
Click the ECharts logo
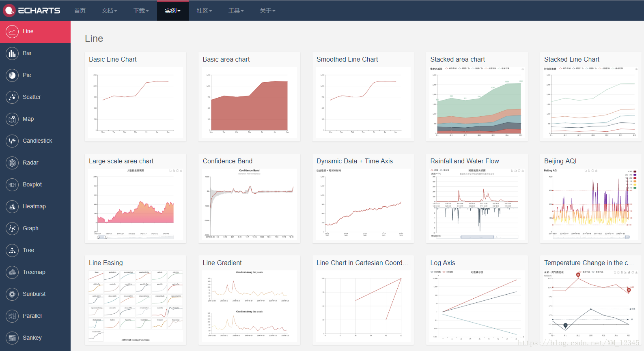click(x=32, y=10)
